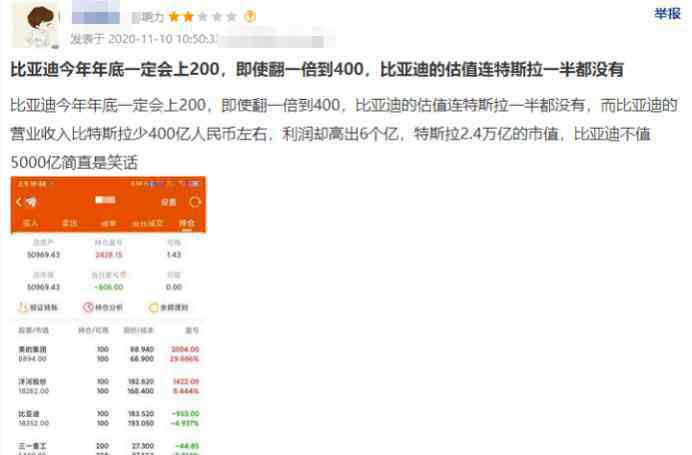Click the bold post title about 比亚迪

(x=316, y=69)
